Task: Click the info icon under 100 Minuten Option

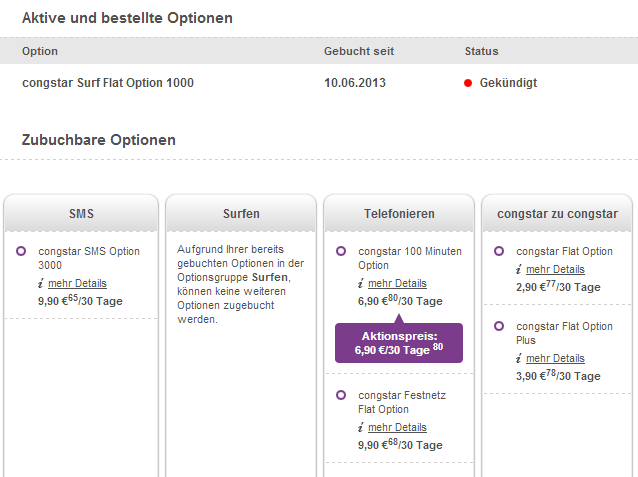Action: [361, 284]
